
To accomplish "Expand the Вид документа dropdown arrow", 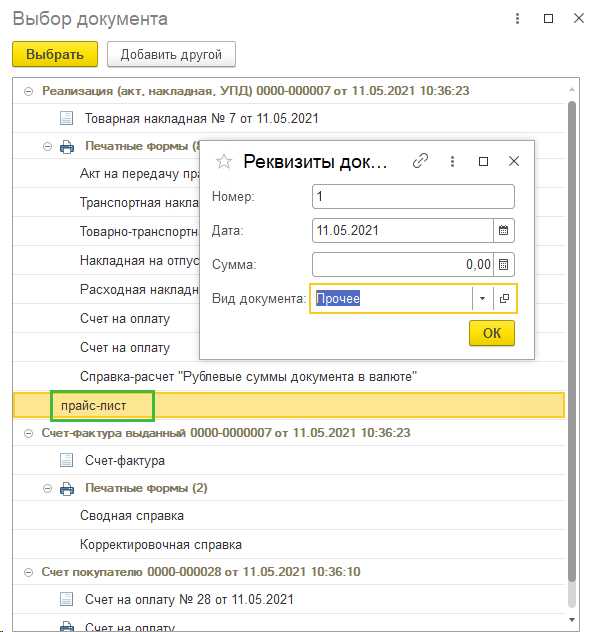I will pyautogui.click(x=482, y=299).
